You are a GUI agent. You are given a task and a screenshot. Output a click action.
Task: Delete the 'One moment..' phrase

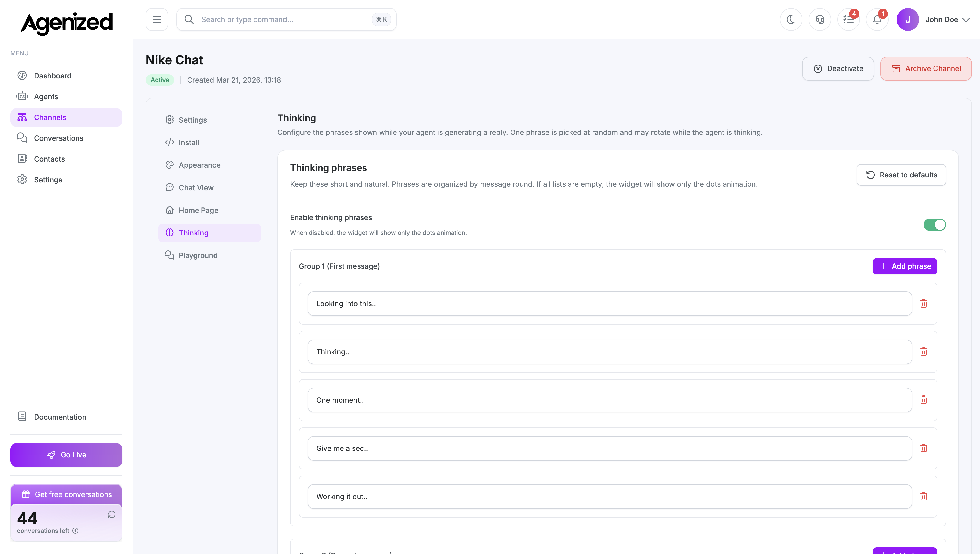pyautogui.click(x=923, y=400)
